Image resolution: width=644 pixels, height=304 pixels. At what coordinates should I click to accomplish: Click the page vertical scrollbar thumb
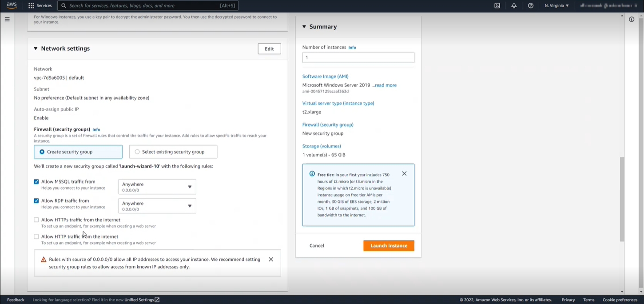point(622,199)
